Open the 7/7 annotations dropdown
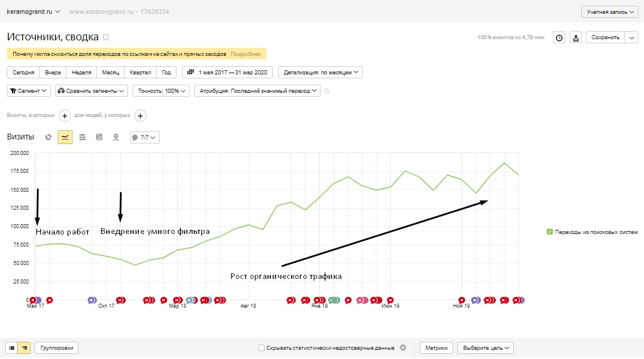The height and width of the screenshot is (359, 644). click(145, 138)
